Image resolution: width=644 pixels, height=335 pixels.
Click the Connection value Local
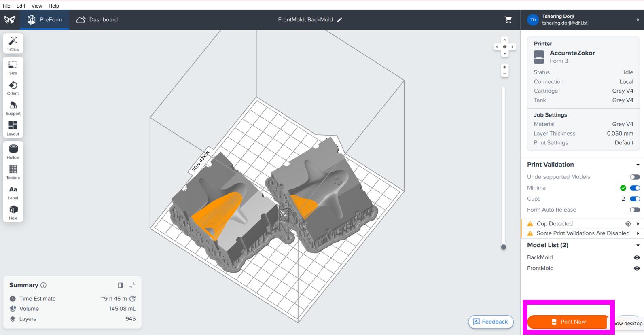[x=626, y=82]
